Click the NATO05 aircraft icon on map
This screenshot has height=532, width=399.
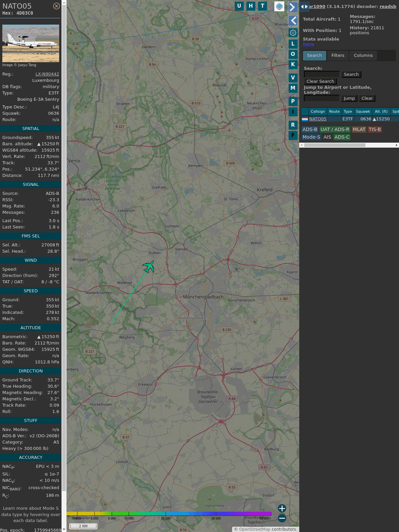pos(149,266)
